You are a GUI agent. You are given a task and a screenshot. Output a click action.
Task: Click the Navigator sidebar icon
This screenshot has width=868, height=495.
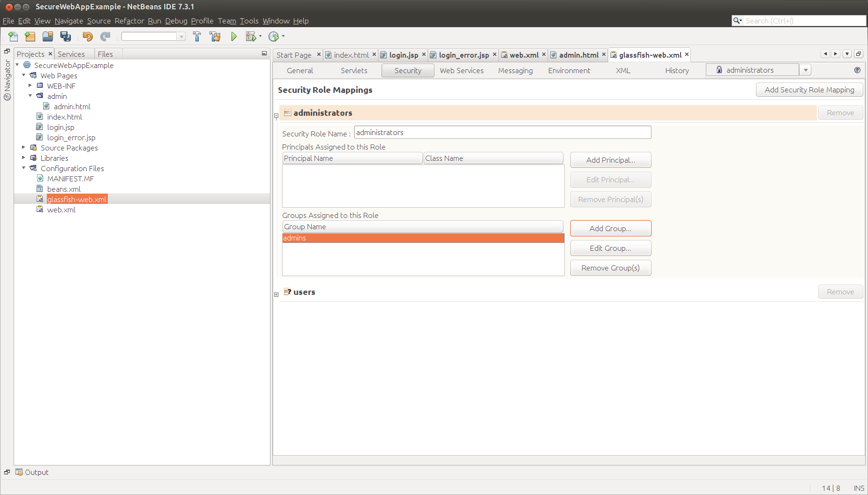[7, 97]
